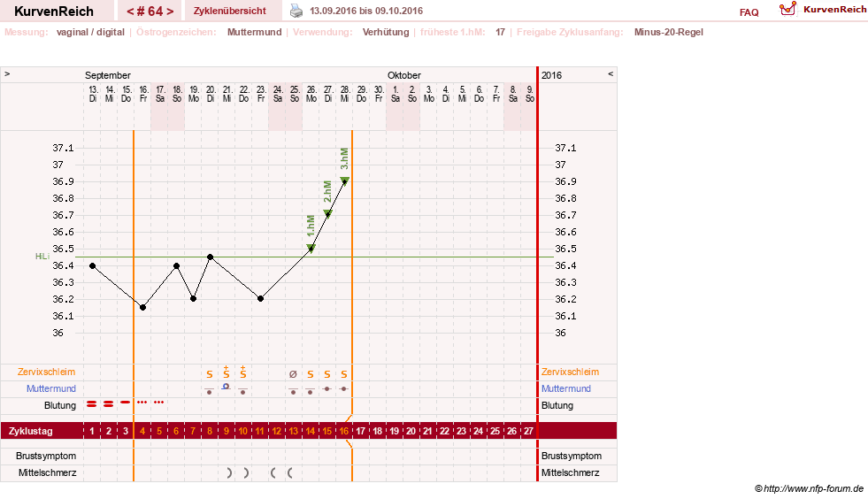Click the Zervixschleim 'S+' symbol on cycle day 10
Viewport: 868px width, 499px height.
pyautogui.click(x=243, y=372)
